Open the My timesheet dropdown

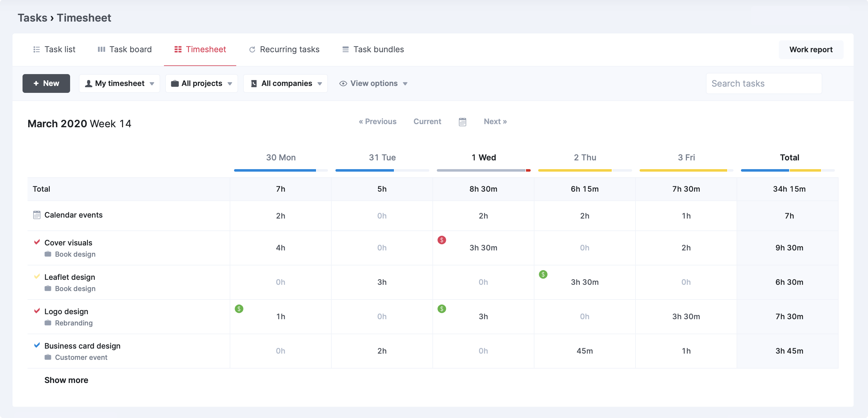pyautogui.click(x=119, y=83)
